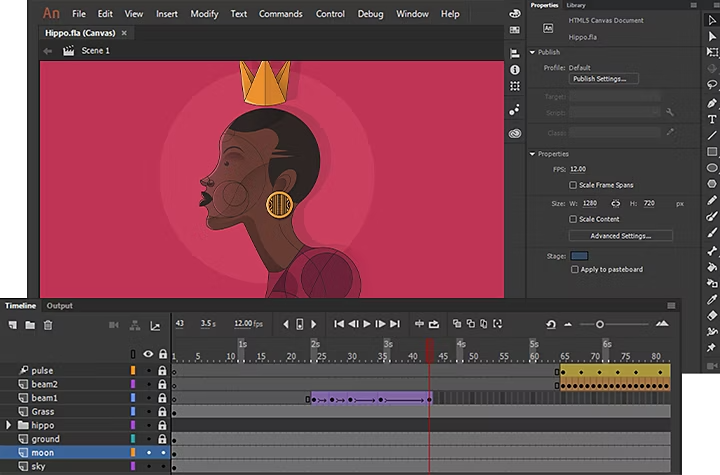Viewport: 720px width, 475px height.
Task: Expand the hippo layer folder
Action: [x=9, y=425]
